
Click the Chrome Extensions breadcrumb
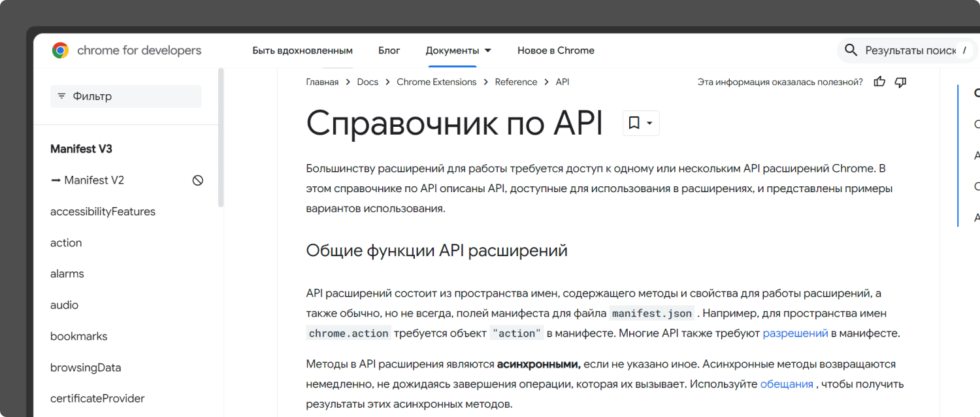point(436,82)
